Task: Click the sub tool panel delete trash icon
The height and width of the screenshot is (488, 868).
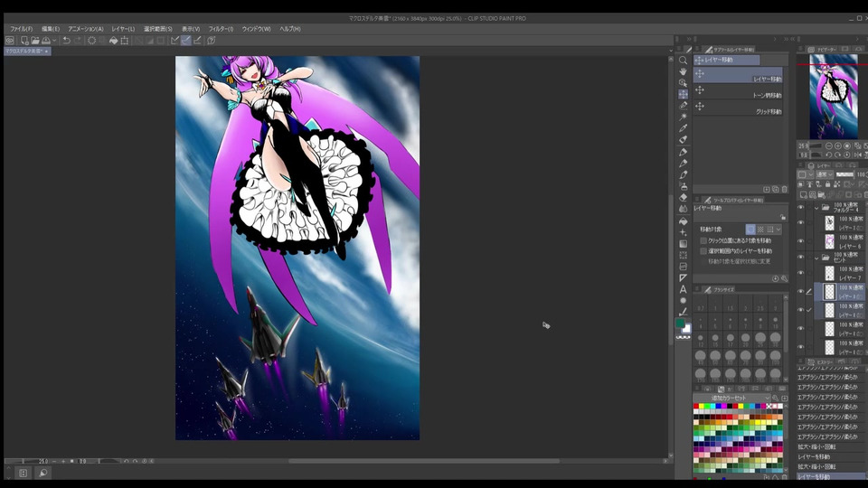Action: click(x=784, y=189)
